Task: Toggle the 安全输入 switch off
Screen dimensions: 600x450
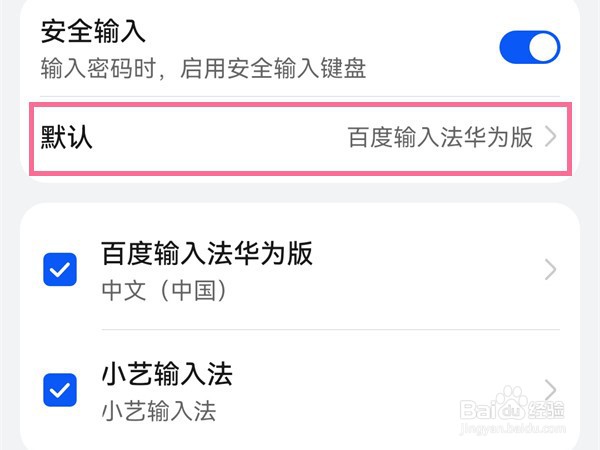Action: (529, 47)
